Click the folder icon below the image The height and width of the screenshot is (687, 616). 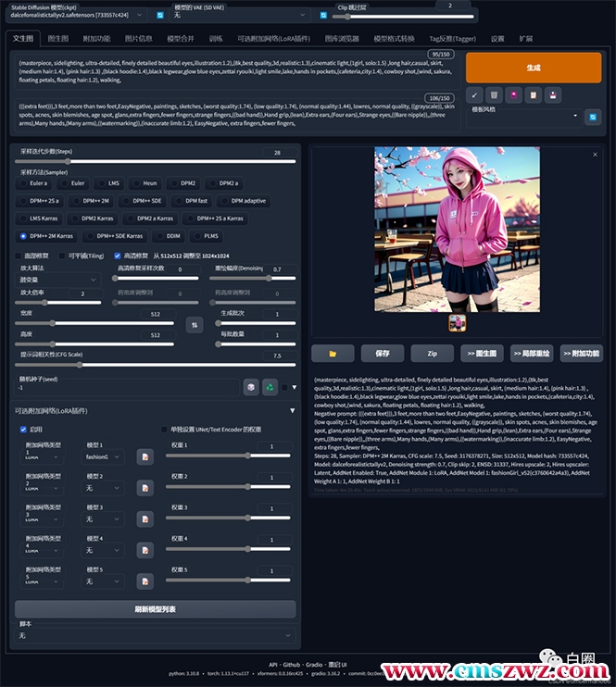click(333, 353)
